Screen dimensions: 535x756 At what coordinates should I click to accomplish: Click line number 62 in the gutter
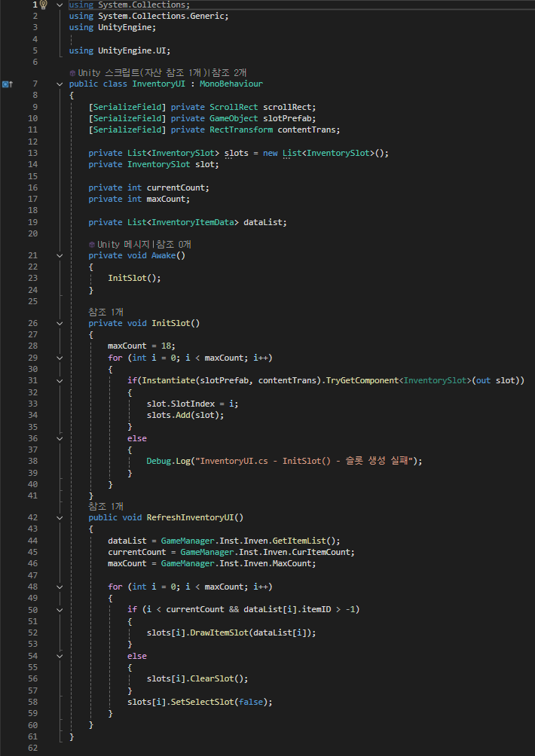click(x=33, y=748)
